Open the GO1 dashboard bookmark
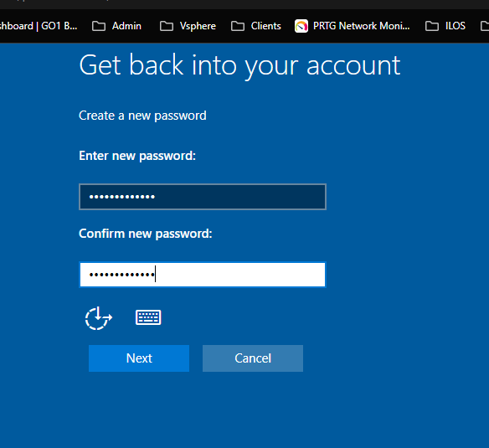This screenshot has height=448, width=489. pos(39,26)
